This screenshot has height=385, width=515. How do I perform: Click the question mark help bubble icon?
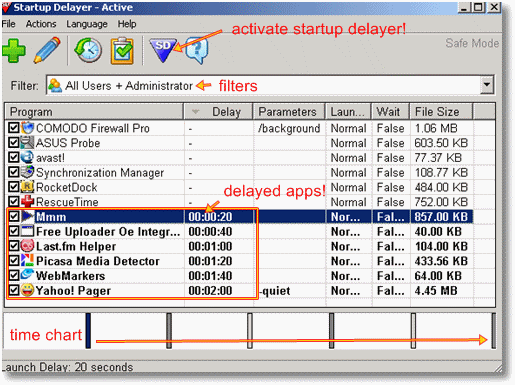tap(197, 50)
